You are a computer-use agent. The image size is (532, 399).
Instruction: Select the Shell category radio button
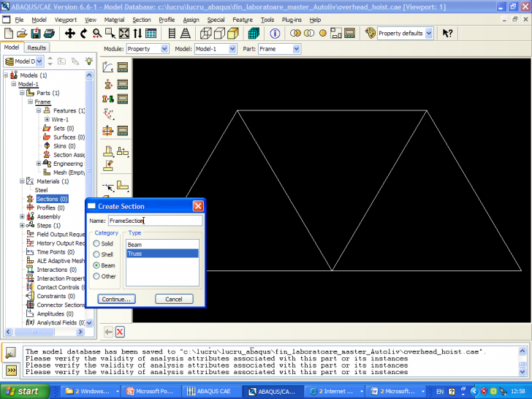coord(96,254)
